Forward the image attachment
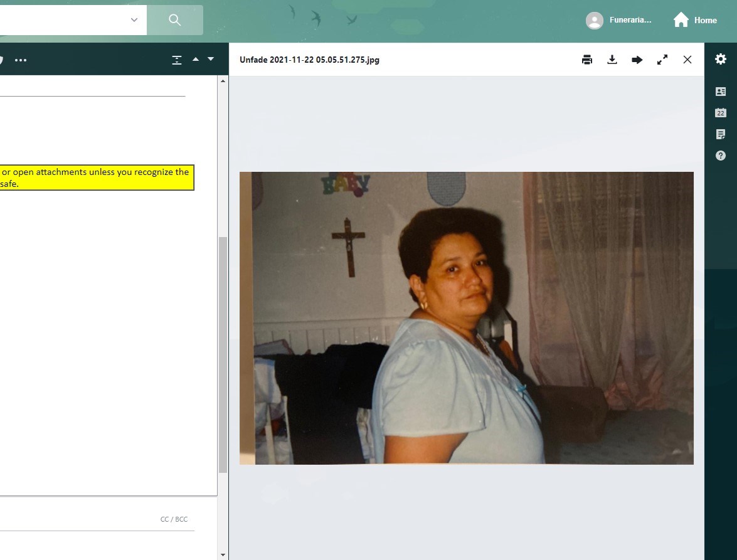The width and height of the screenshot is (737, 560). tap(637, 60)
